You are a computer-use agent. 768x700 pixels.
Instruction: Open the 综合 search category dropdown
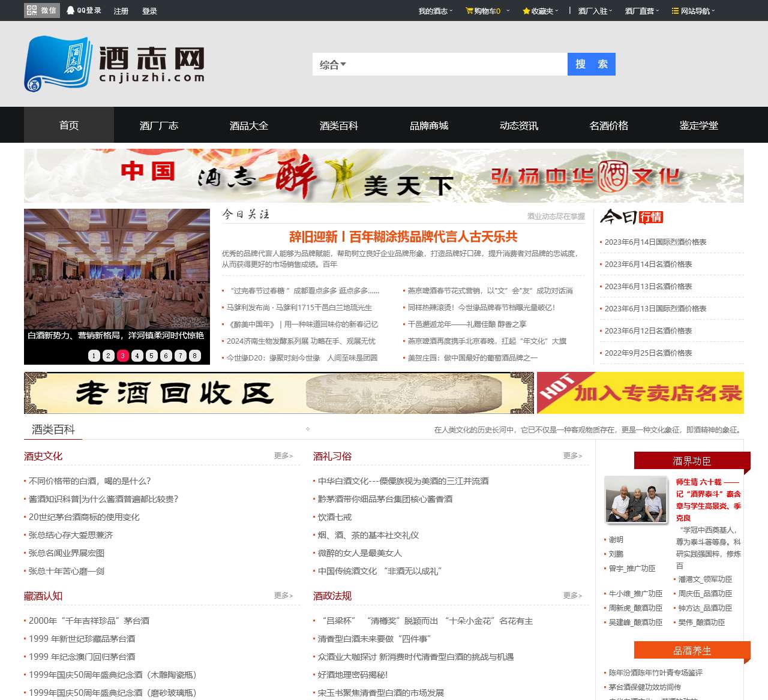[x=332, y=65]
